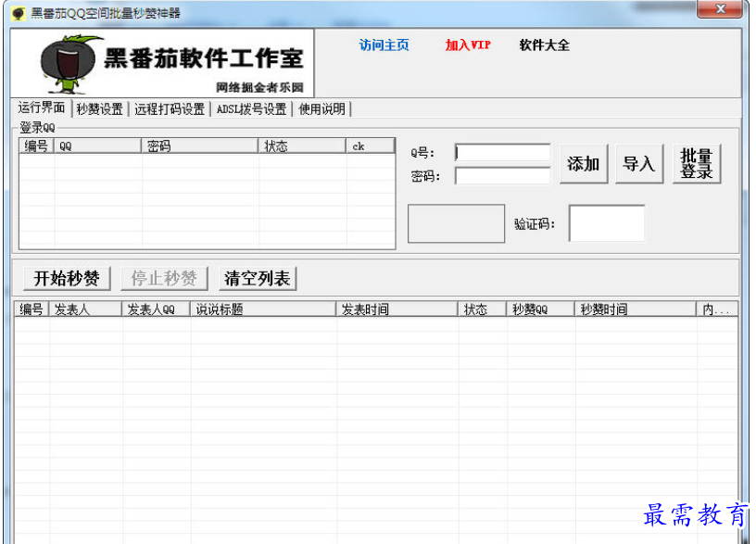Switch to the 秒赞设置 tab
756x544 pixels.
(100, 109)
